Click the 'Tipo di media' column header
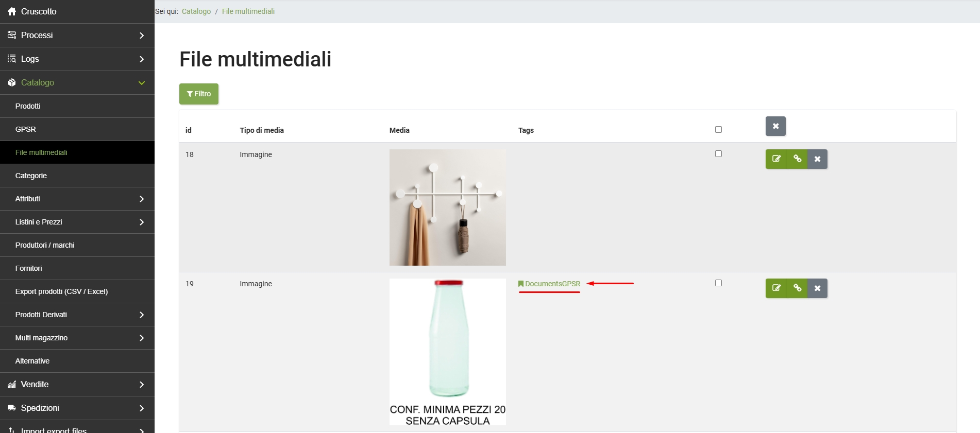The width and height of the screenshot is (980, 433). 262,130
